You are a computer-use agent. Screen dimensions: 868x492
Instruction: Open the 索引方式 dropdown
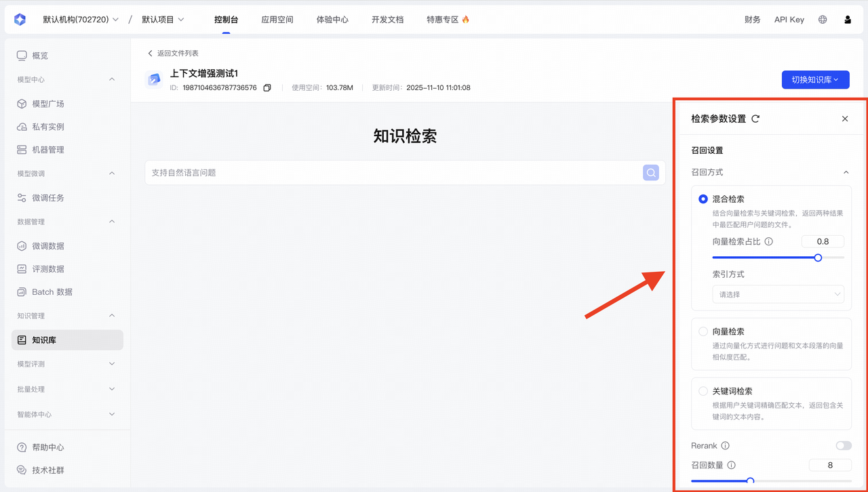778,294
